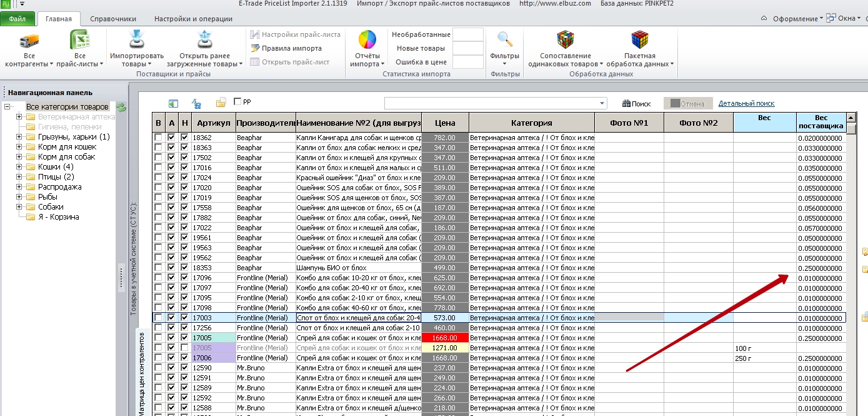Click Import Goods icon
Viewport: 868px width, 416px height.
137,39
